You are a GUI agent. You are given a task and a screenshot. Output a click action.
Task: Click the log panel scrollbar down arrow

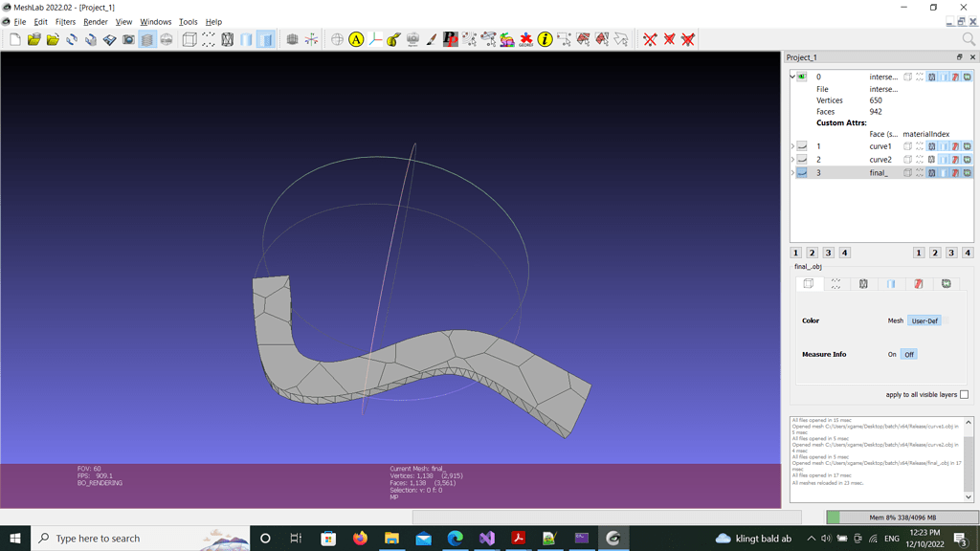pyautogui.click(x=969, y=497)
